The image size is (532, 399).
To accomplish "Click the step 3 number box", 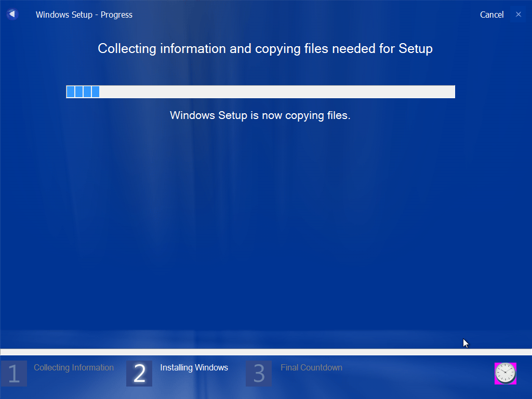I will click(x=259, y=374).
